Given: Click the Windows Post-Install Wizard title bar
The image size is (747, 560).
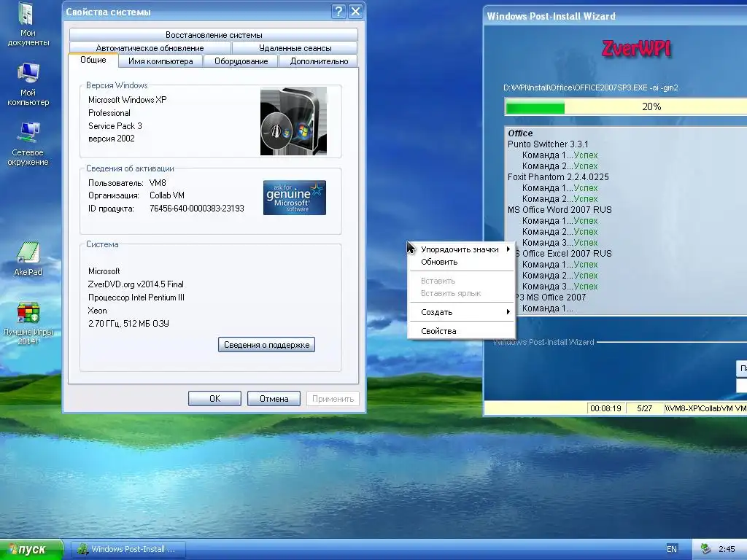Looking at the screenshot, I should 614,16.
